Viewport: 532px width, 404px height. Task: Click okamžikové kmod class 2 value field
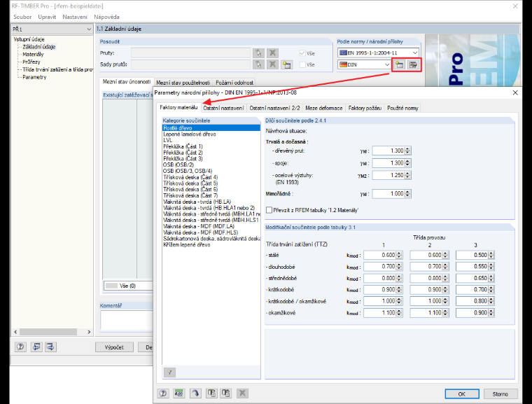426,313
